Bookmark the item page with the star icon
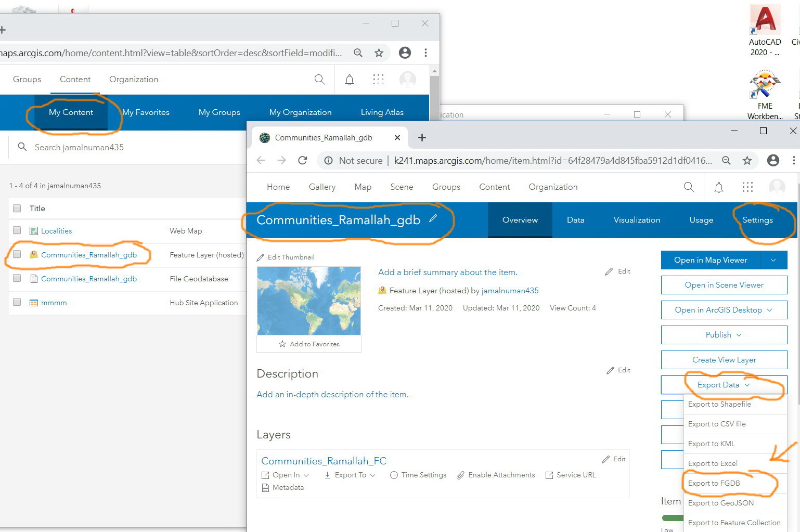Screen dimensions: 800x532 (747, 161)
